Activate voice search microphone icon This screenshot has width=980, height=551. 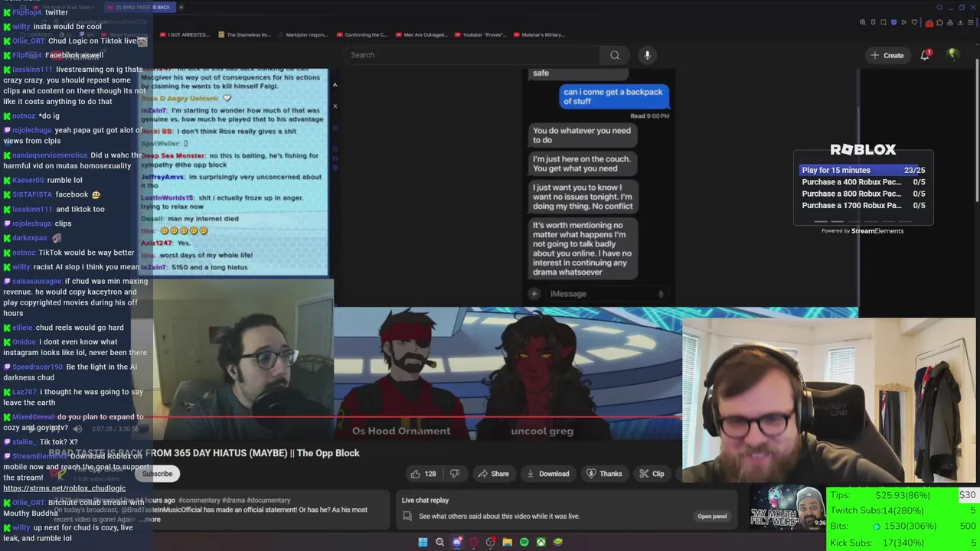coord(647,55)
